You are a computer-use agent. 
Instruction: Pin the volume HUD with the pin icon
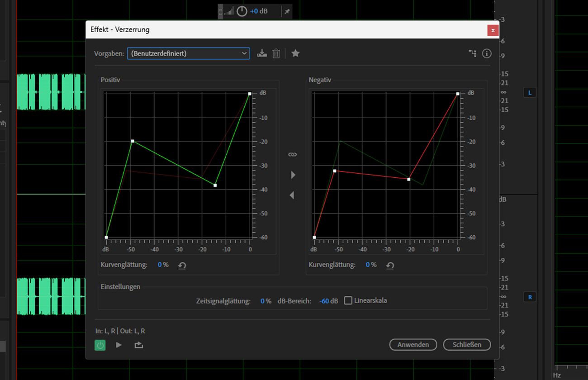click(x=287, y=11)
